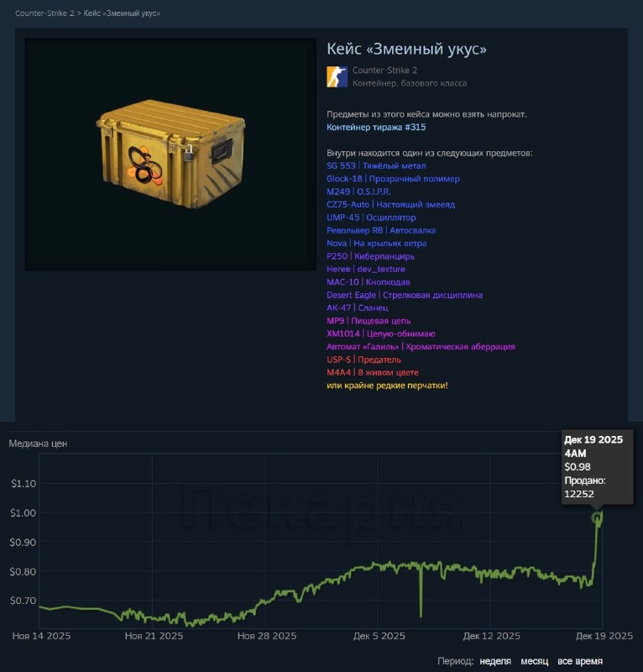Click the Snakebite case image
The image size is (643, 672).
pyautogui.click(x=171, y=154)
